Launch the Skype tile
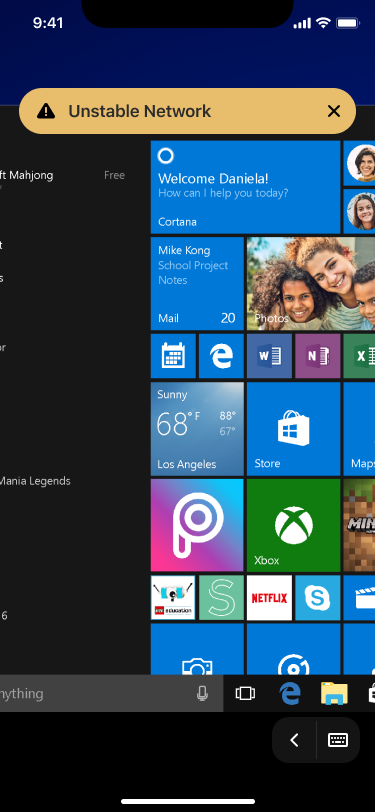The height and width of the screenshot is (812, 375). tap(318, 598)
